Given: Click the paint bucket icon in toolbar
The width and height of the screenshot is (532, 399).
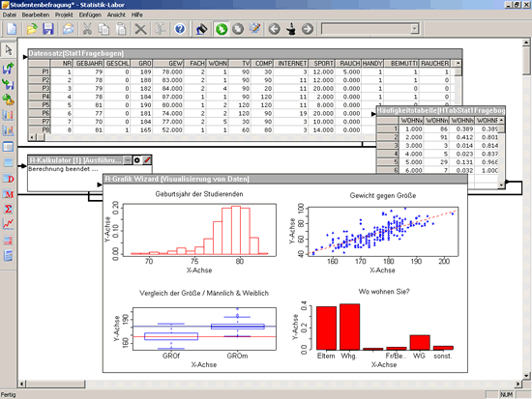Looking at the screenshot, I should pyautogui.click(x=201, y=29).
